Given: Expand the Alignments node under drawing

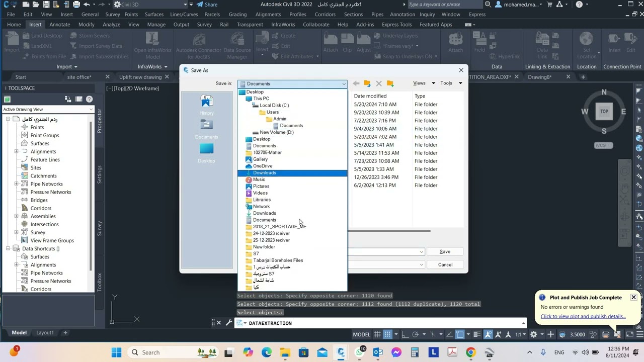Looking at the screenshot, I should 16,151.
